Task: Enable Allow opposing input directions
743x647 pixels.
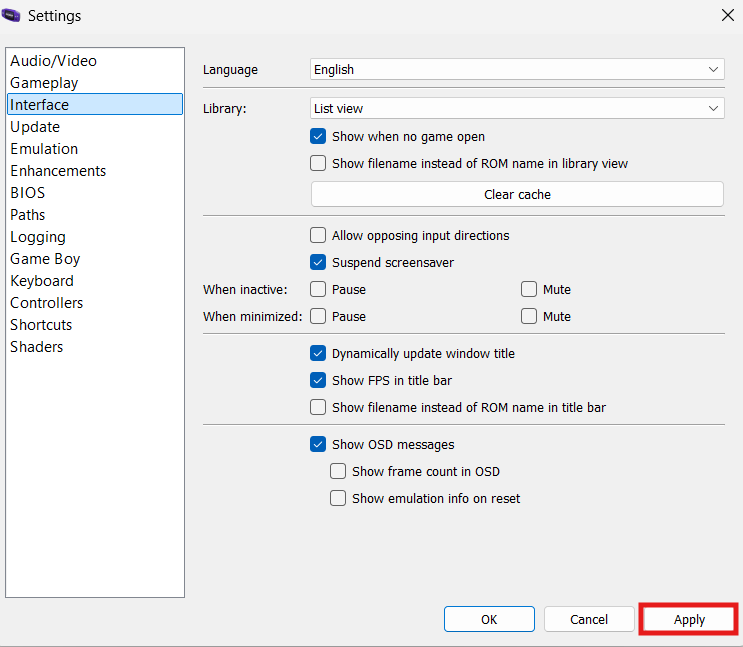Action: (318, 235)
